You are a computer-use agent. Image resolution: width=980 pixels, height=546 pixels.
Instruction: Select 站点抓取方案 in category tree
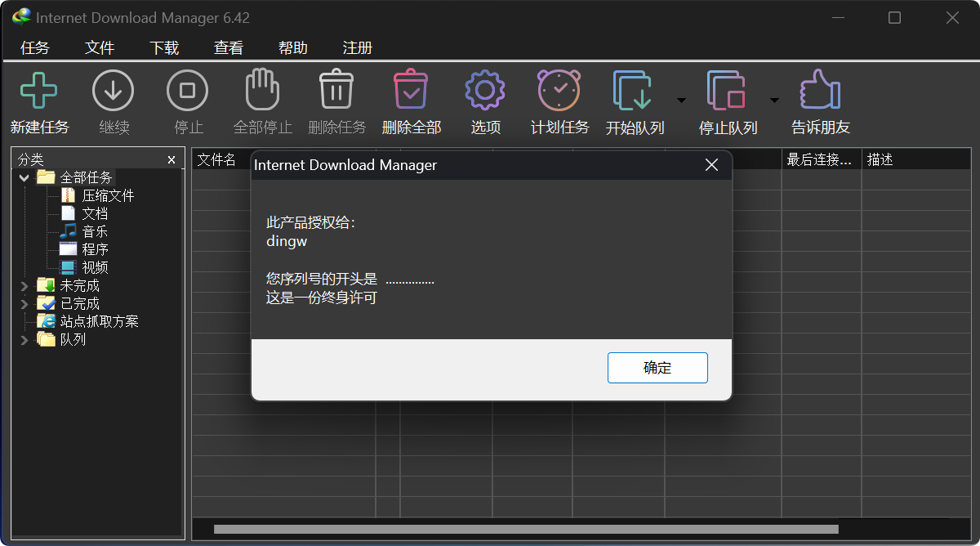(x=99, y=321)
